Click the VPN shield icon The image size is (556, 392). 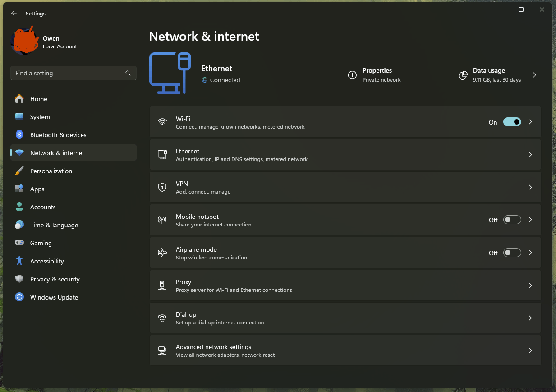coord(162,187)
